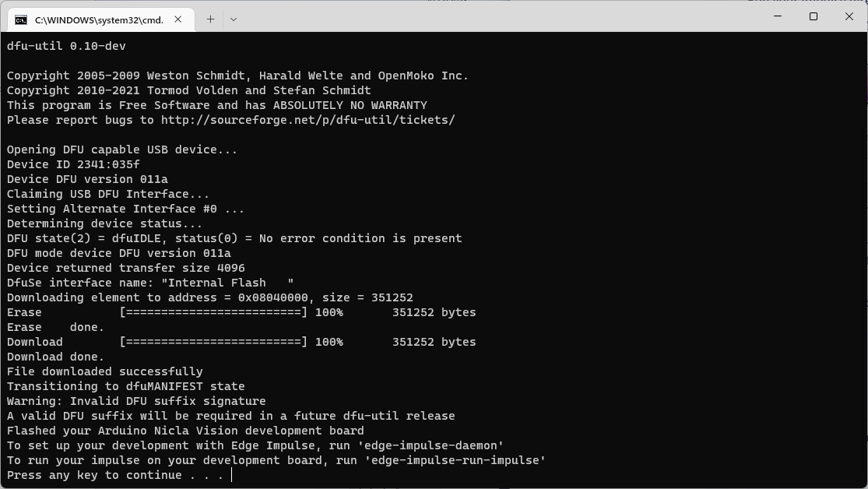Select the C:\WINDOWS\system32\cmd. tab title
Image resolution: width=868 pixels, height=489 pixels.
click(99, 20)
